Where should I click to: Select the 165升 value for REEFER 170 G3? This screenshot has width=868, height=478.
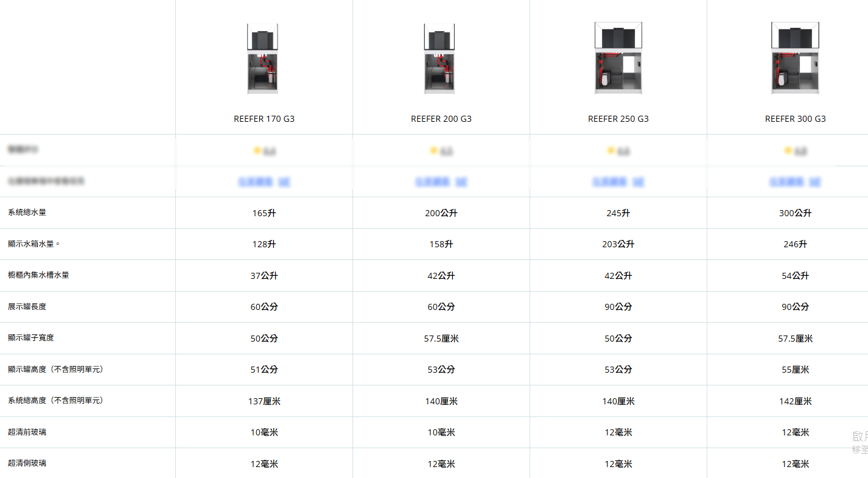click(x=264, y=213)
